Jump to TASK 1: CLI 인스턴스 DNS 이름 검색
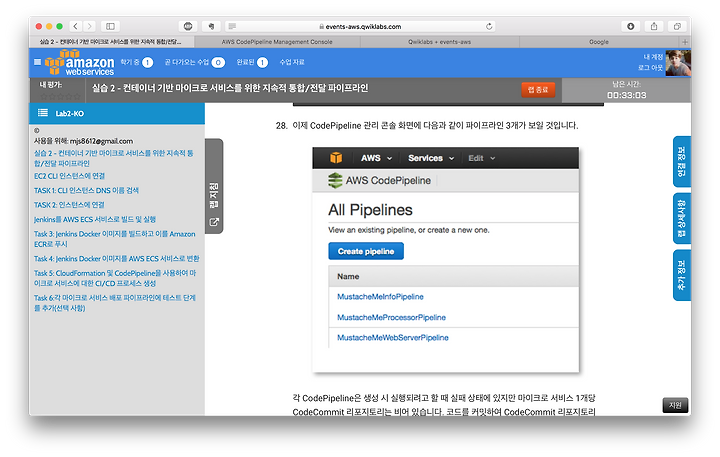Screen dimensions: 720x457 86,190
